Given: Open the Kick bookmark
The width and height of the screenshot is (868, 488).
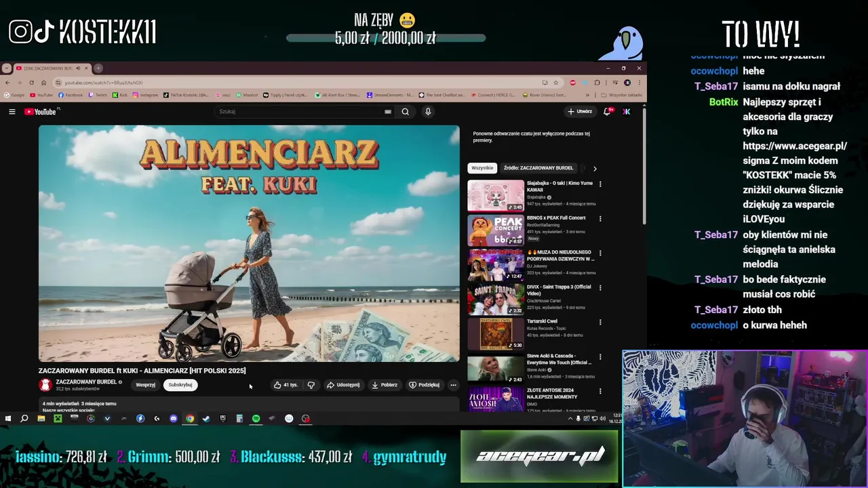Looking at the screenshot, I should coord(120,95).
